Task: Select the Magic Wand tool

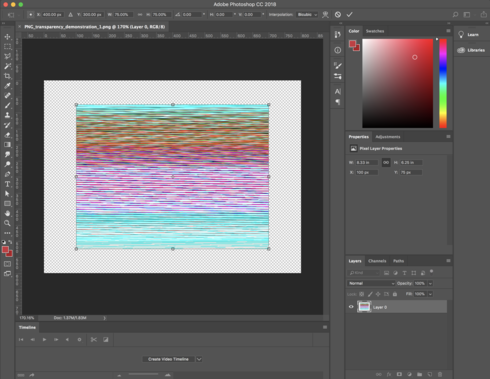Action: 7,66
